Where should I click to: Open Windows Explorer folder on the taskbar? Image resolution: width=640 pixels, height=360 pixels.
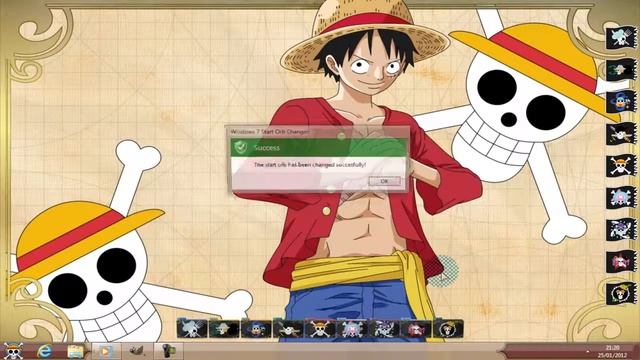pos(75,351)
